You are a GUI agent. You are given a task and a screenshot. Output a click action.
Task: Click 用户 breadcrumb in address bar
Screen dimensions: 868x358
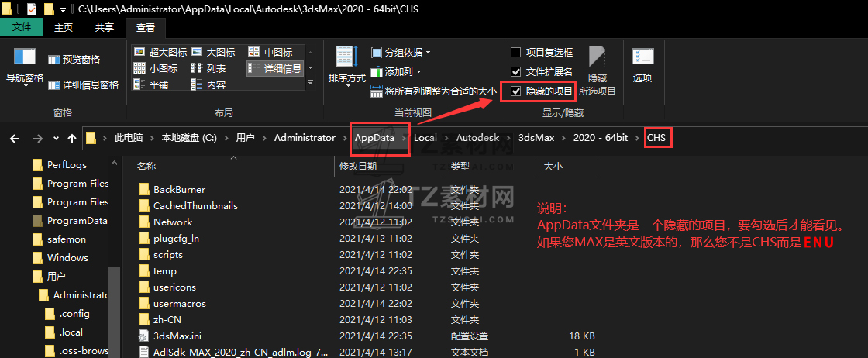[245, 138]
